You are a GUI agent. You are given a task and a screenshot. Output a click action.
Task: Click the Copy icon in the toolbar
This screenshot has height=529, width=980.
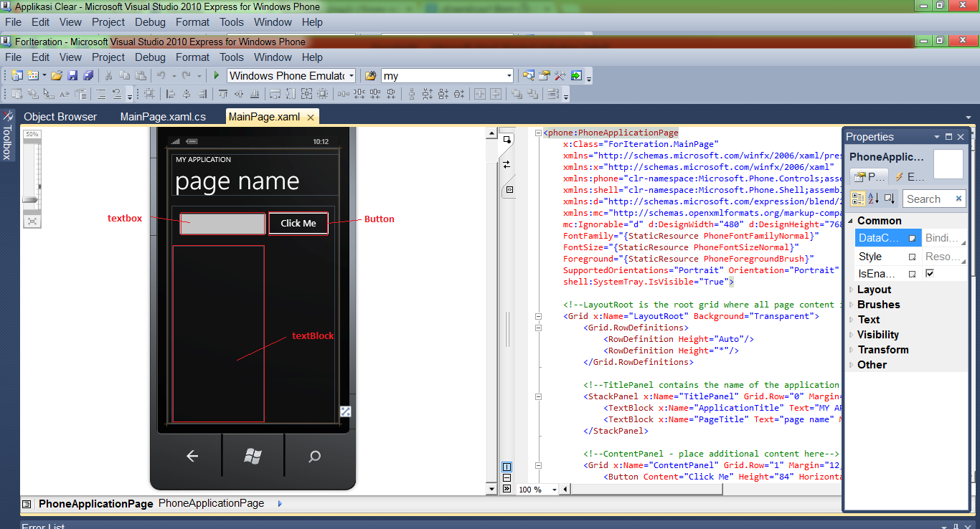pos(124,75)
